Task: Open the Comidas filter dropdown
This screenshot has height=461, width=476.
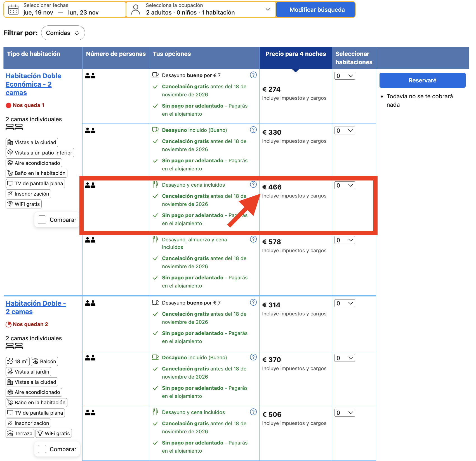Action: tap(63, 33)
